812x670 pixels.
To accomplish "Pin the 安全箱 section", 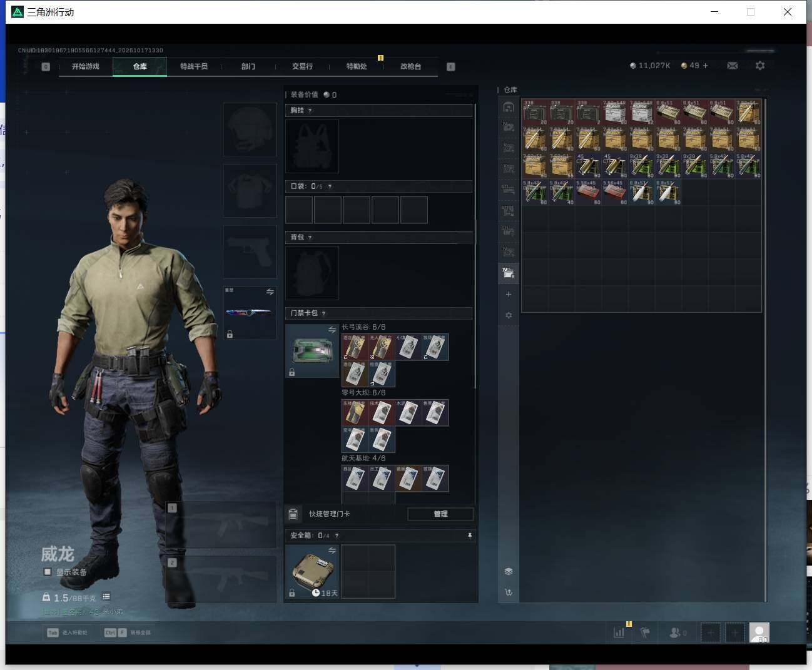I will (x=469, y=535).
